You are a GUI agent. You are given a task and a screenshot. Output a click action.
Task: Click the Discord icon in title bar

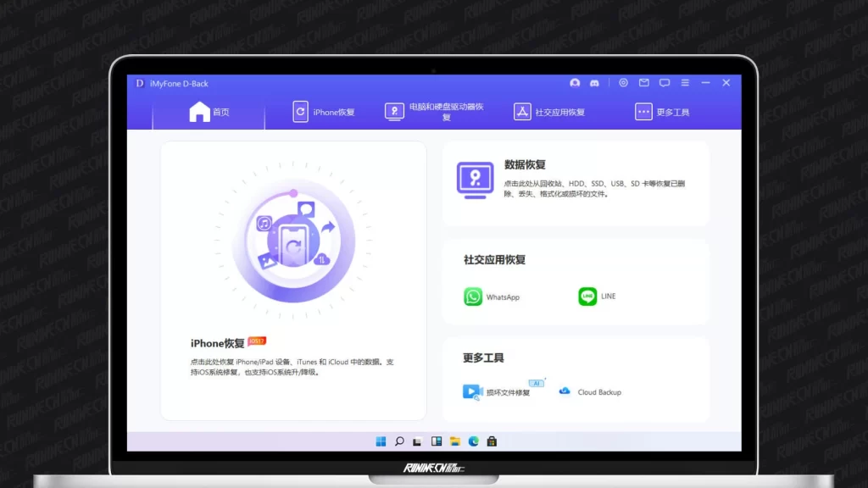pos(595,83)
